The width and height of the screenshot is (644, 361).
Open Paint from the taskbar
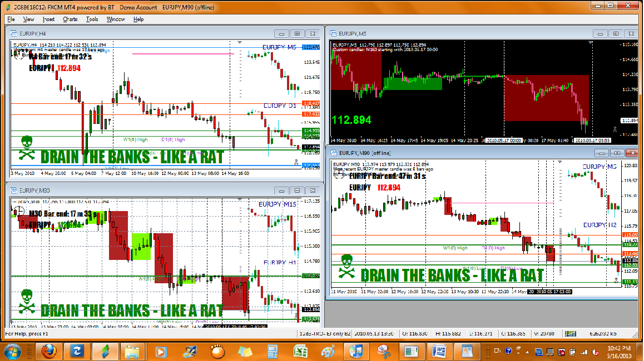pos(328,352)
